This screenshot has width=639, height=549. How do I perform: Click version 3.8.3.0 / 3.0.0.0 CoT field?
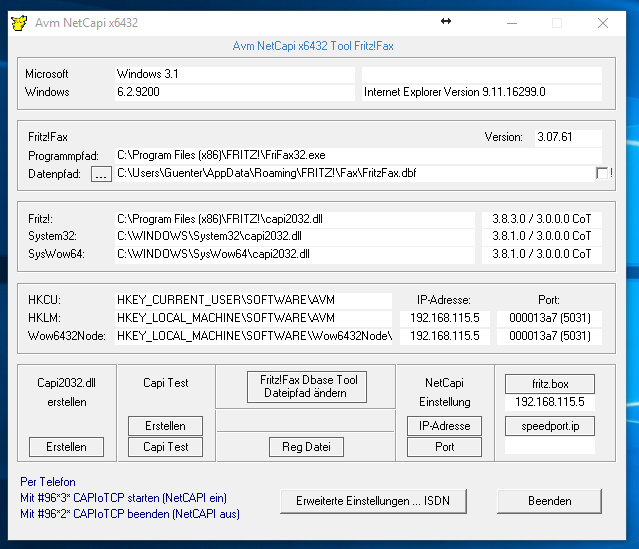542,219
